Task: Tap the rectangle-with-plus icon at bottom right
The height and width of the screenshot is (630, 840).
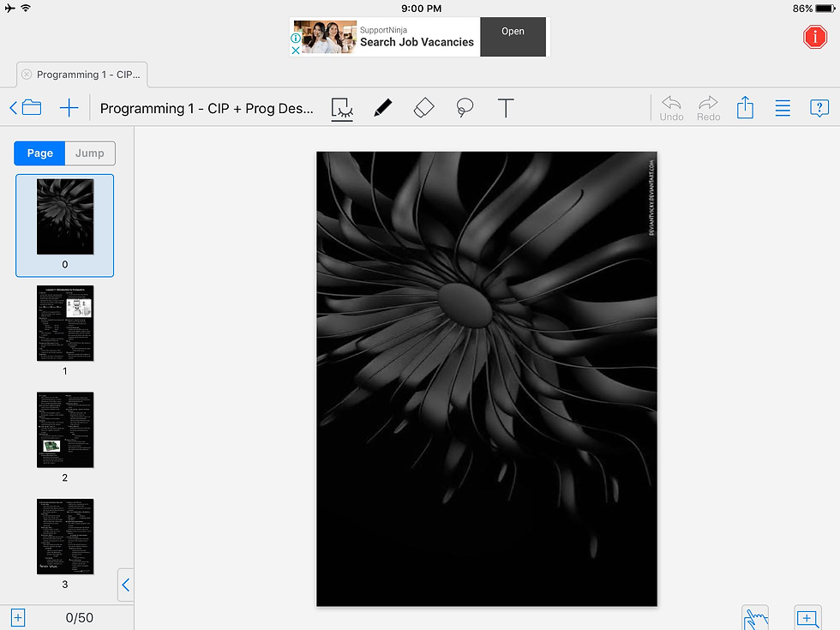Action: [x=807, y=618]
